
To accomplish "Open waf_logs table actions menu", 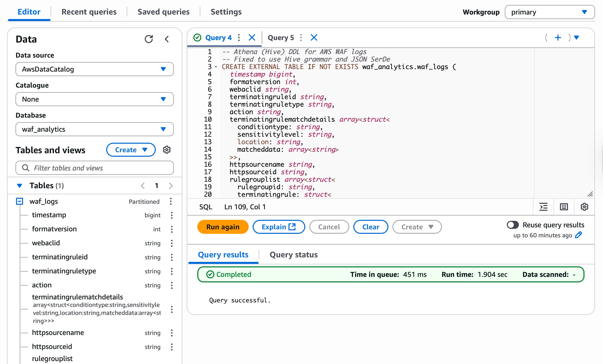I will [x=171, y=202].
